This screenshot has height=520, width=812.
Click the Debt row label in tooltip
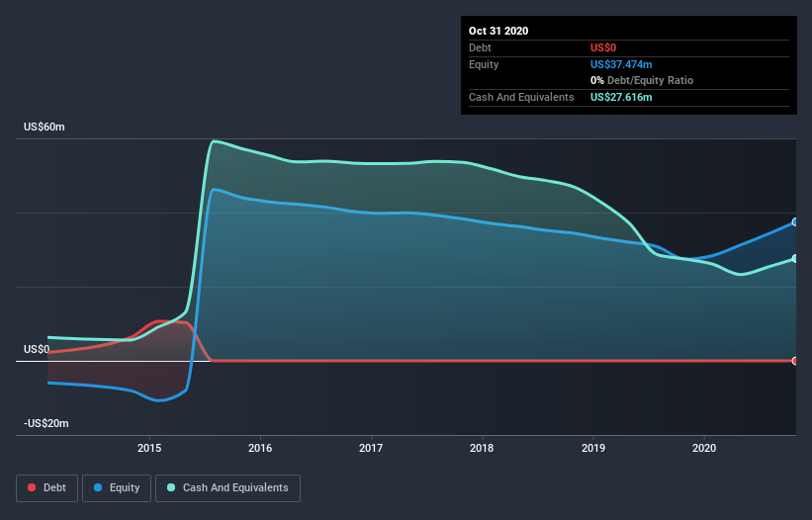point(480,47)
